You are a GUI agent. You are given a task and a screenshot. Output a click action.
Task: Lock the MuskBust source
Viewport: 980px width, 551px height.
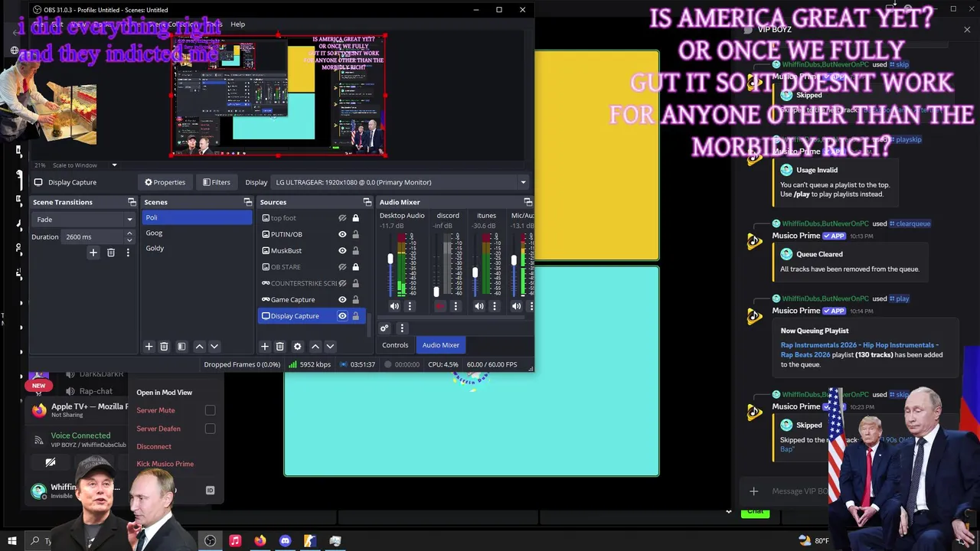pyautogui.click(x=355, y=250)
